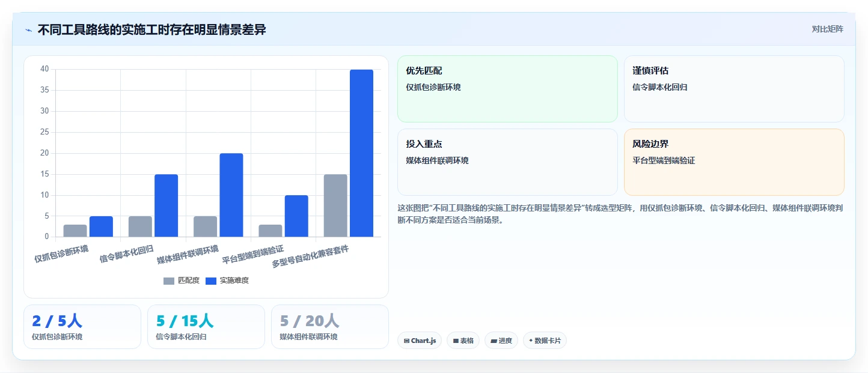Click the 对比矩阵 label in header
This screenshot has height=373, width=868.
click(828, 29)
